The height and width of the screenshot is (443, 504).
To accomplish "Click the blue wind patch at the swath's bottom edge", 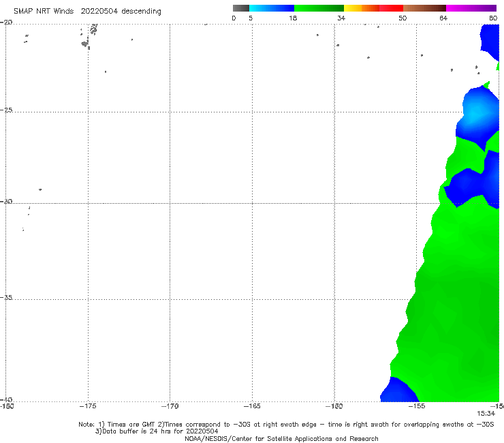I will pos(398,391).
